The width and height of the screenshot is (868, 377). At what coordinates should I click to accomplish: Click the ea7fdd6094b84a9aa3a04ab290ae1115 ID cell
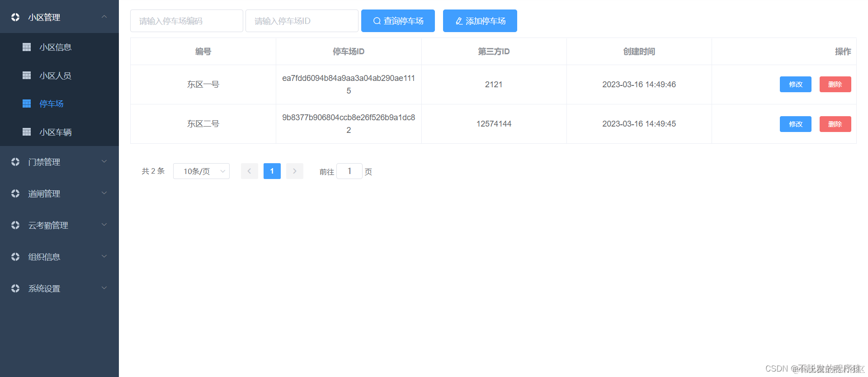tap(349, 85)
